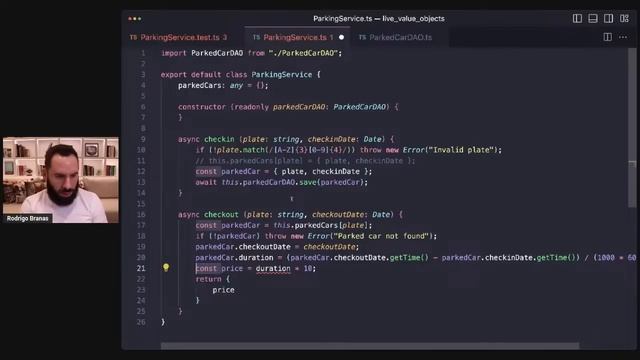Viewport: 640px width, 360px height.
Task: Click the "./ParkedCarDAO" import path on line 1
Action: [303, 53]
